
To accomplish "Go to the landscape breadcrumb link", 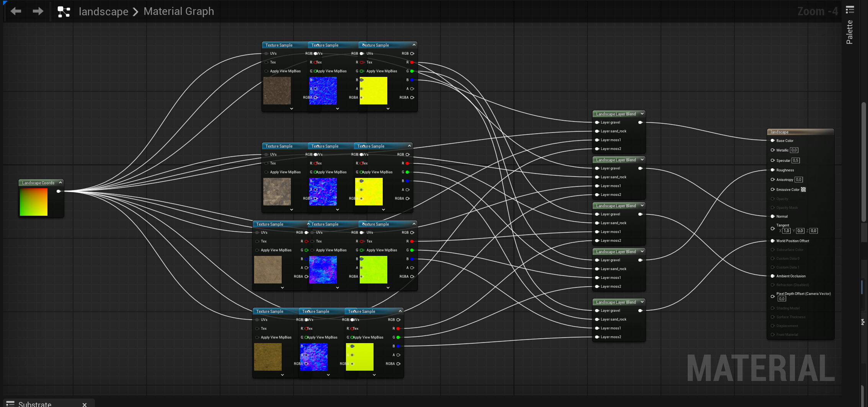I will pyautogui.click(x=103, y=11).
